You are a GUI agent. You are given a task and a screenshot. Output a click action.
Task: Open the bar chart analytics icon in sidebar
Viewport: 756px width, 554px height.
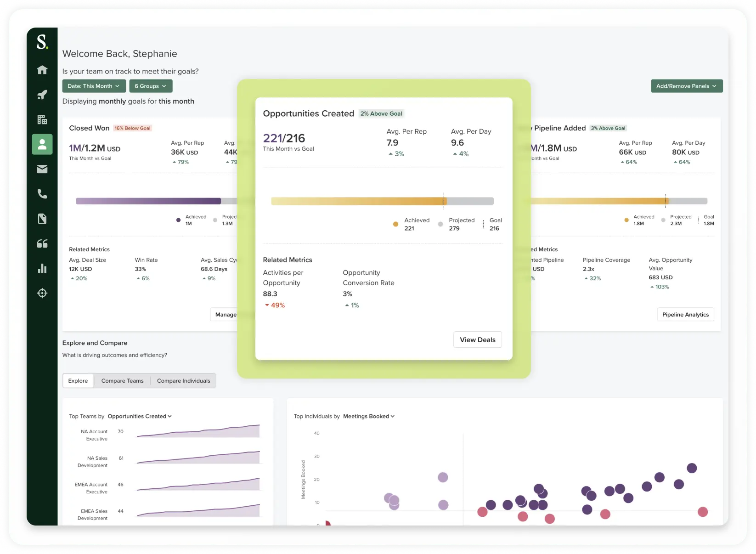[42, 268]
